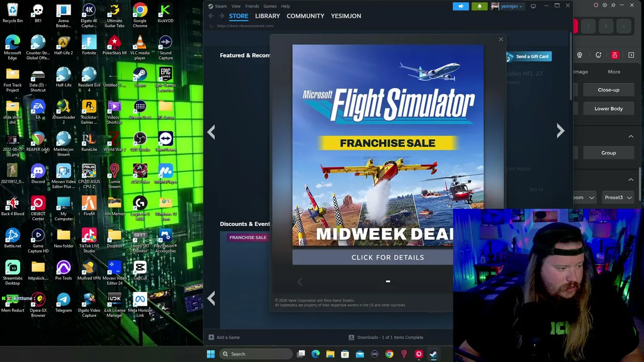
Task: Select the Recycle Bin desktop icon
Action: click(13, 14)
